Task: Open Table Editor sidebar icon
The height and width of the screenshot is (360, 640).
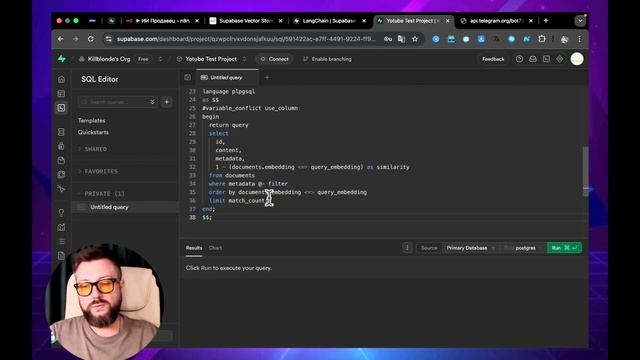Action: coord(61,93)
